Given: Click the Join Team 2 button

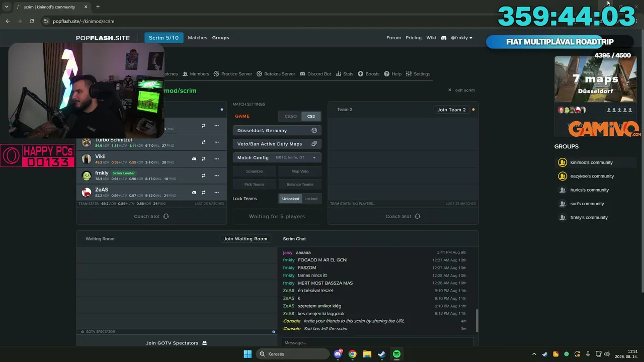Looking at the screenshot, I should click(451, 110).
